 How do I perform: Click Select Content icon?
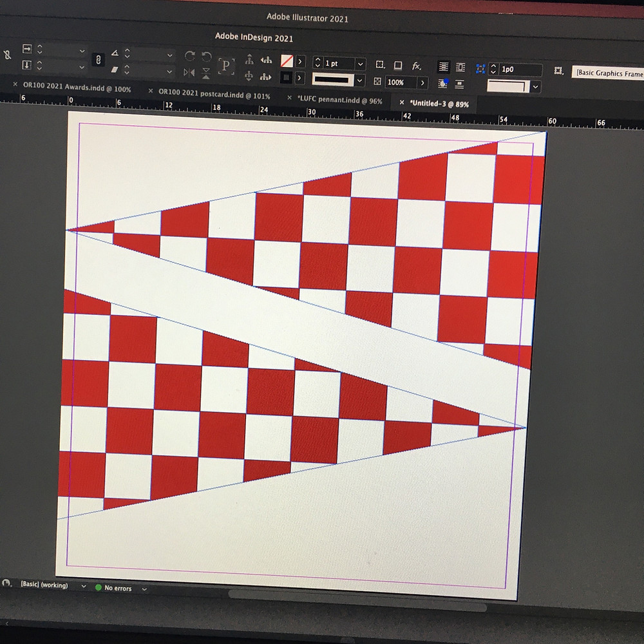click(x=249, y=76)
